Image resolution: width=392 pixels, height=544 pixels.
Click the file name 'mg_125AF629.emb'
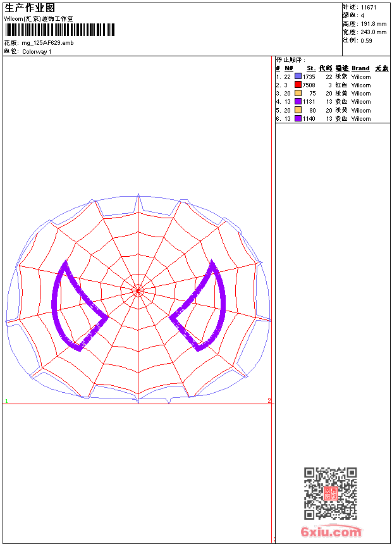47,43
